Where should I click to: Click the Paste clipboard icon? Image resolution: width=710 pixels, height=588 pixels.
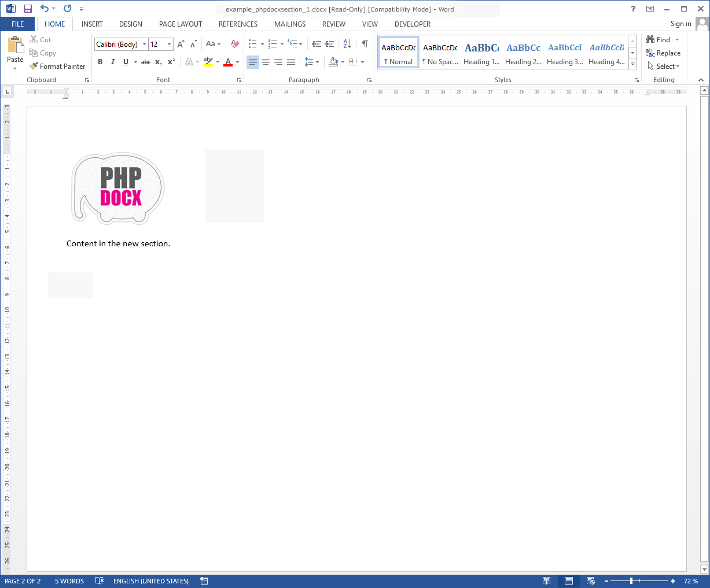click(x=15, y=45)
